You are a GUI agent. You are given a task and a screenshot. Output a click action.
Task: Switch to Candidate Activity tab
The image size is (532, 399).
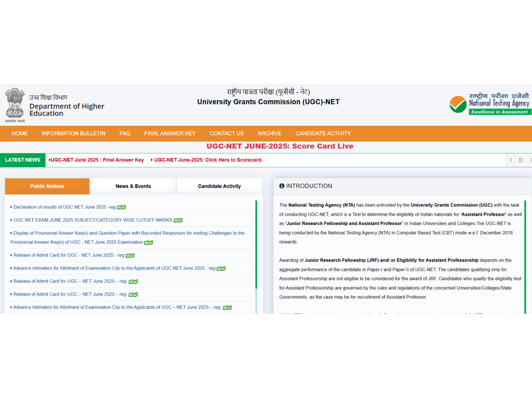[219, 186]
